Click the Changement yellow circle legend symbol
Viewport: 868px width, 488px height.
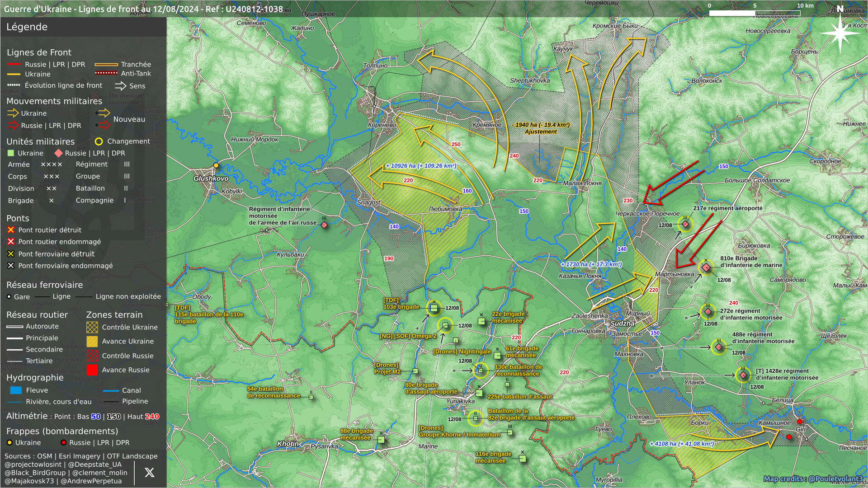99,141
